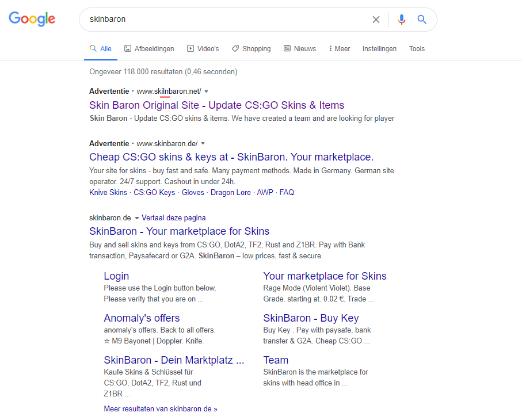Click Knive Skins sitelink
Screen dimensions: 522x420
point(108,192)
